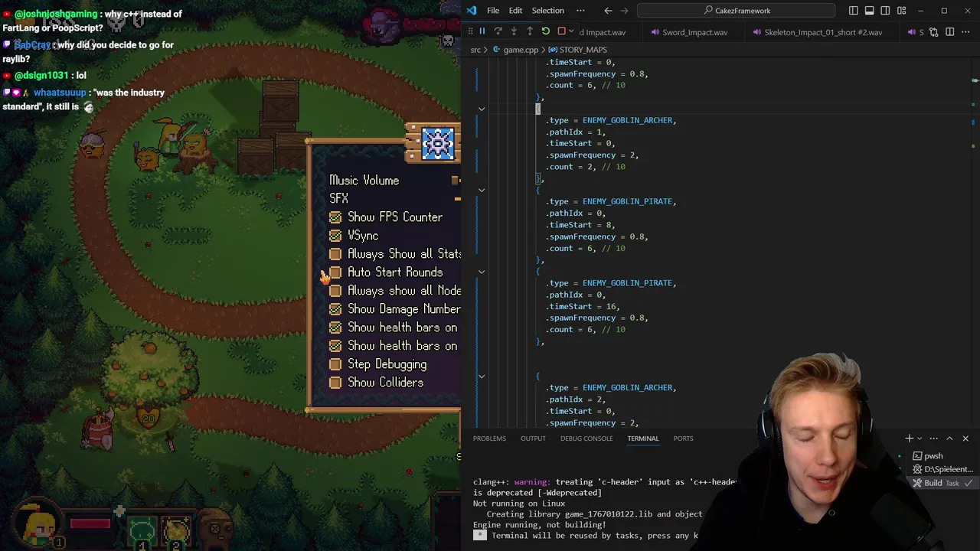Select the pwsh terminal entry
980x551 pixels.
(933, 456)
